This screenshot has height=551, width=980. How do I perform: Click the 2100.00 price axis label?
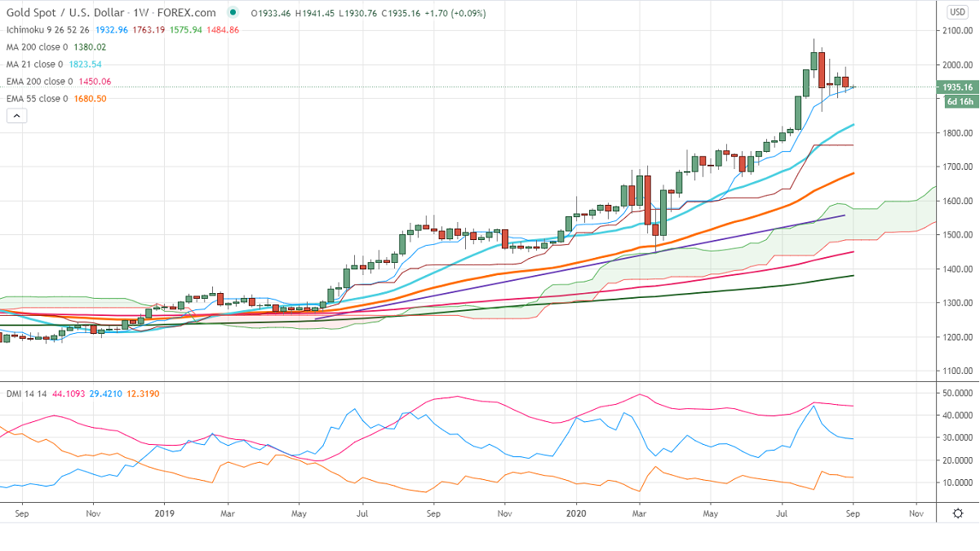(957, 31)
